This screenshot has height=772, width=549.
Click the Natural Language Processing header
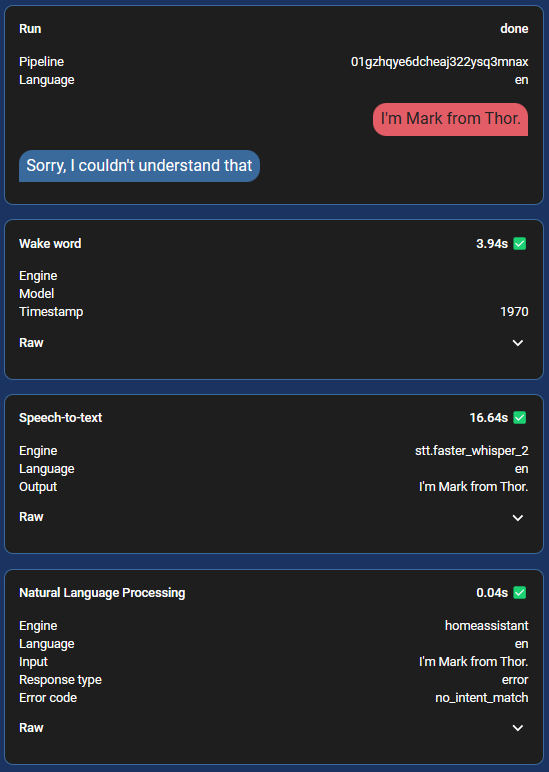102,593
